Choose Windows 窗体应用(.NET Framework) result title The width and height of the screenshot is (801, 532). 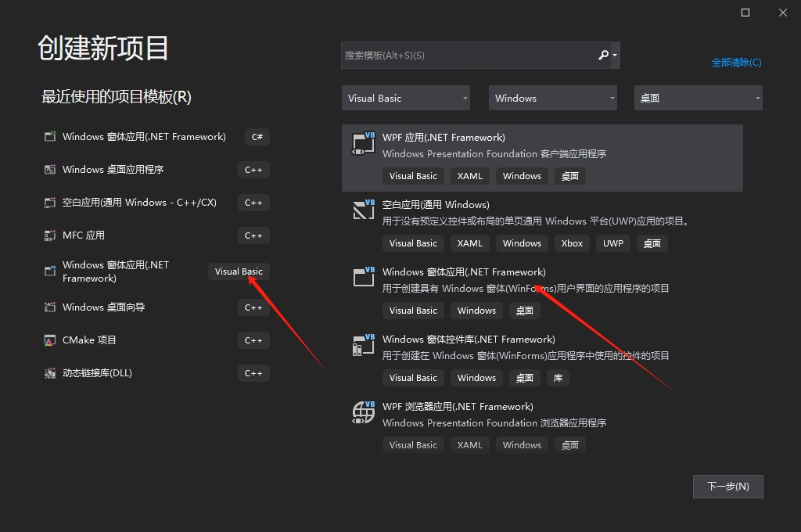[x=464, y=272]
